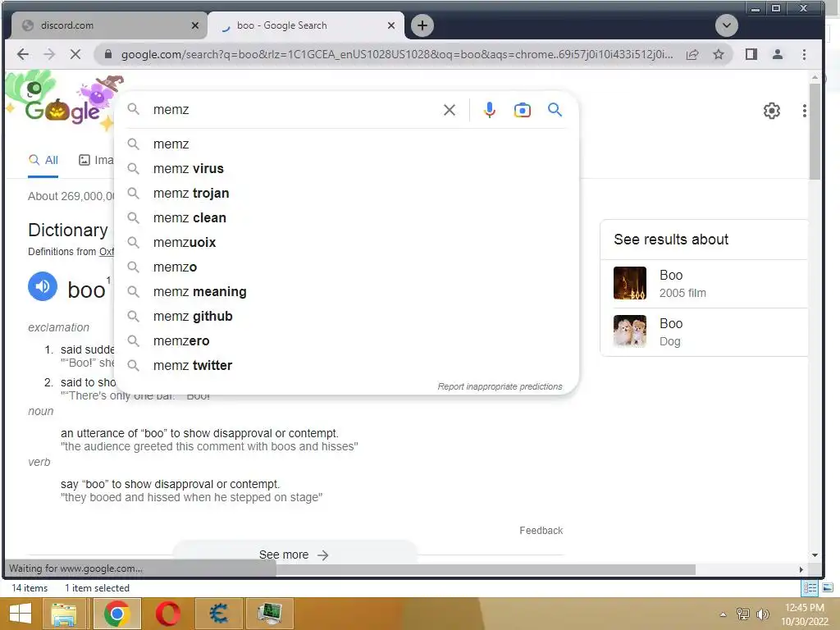Show hidden system tray icons
Viewport: 840px width, 630px height.
[723, 614]
